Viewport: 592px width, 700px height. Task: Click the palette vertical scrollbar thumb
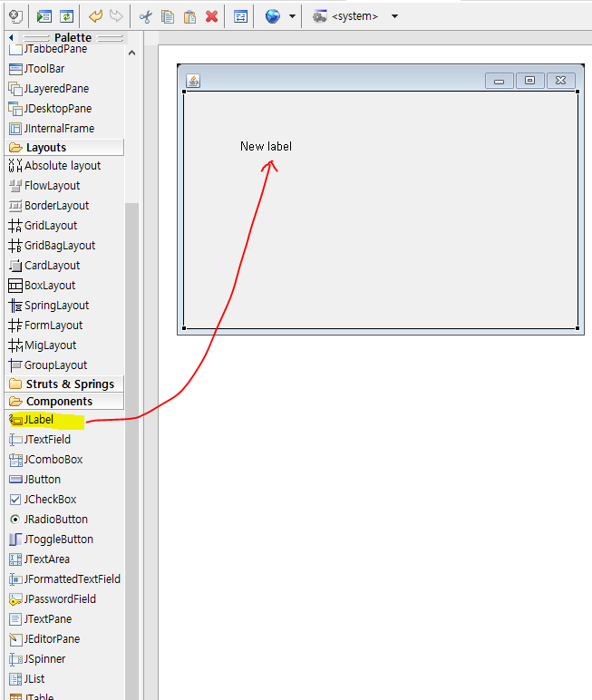tap(132, 451)
